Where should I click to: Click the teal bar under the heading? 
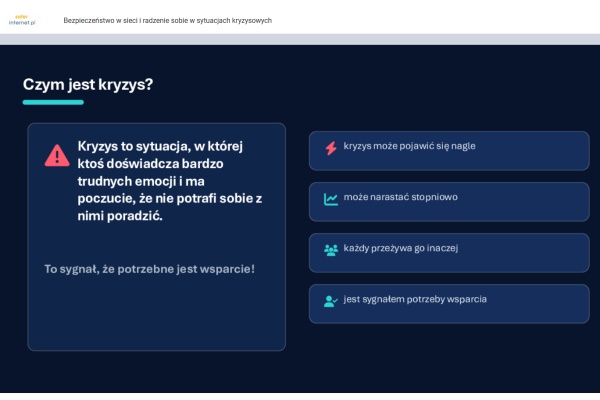[x=53, y=102]
